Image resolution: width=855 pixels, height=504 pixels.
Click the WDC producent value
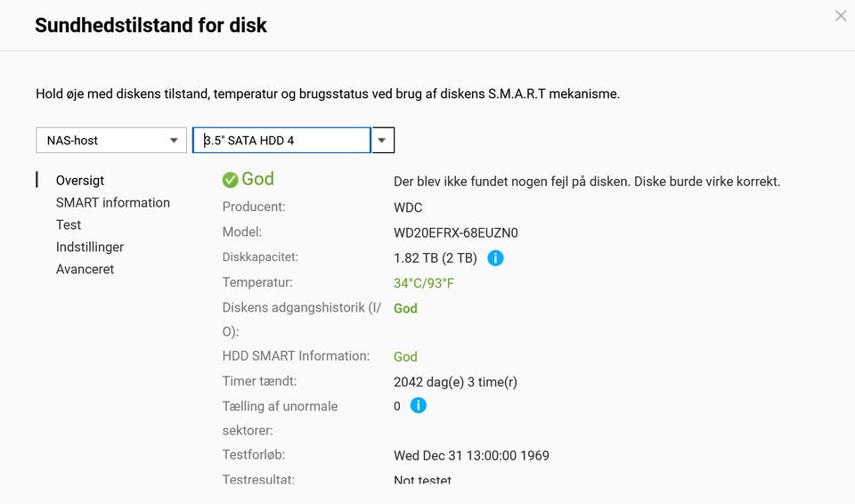pos(409,207)
